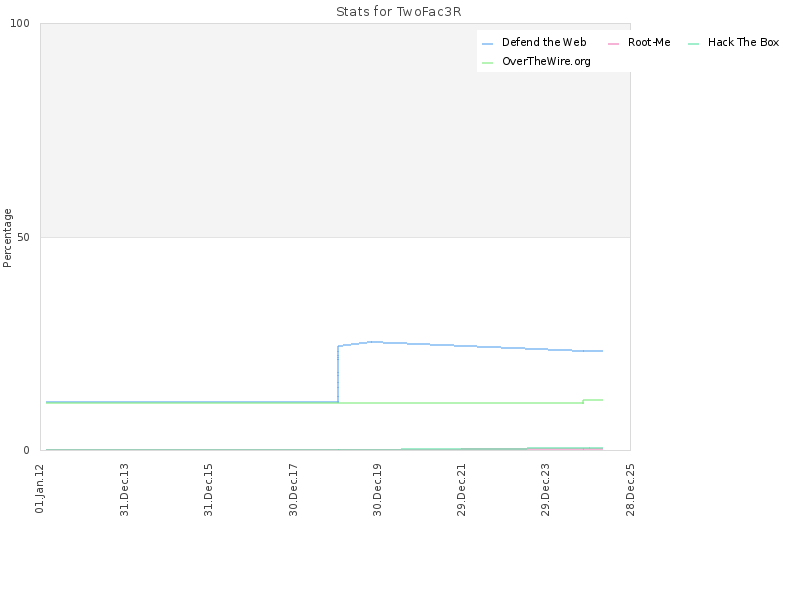Image resolution: width=800 pixels, height=600 pixels.
Task: Click the 50 y-axis tick label
Action: pyautogui.click(x=23, y=237)
